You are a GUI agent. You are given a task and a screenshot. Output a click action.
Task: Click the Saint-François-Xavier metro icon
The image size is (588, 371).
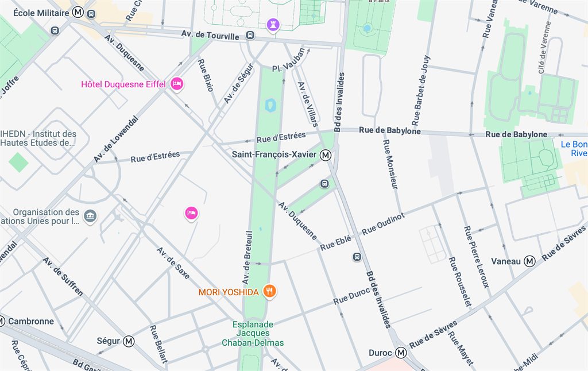(326, 155)
